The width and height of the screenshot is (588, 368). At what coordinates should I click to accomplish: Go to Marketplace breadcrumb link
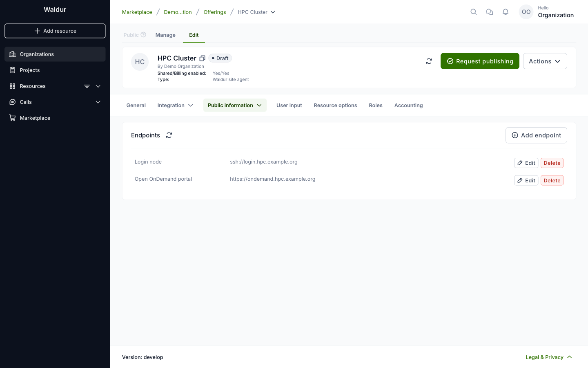[x=137, y=12]
